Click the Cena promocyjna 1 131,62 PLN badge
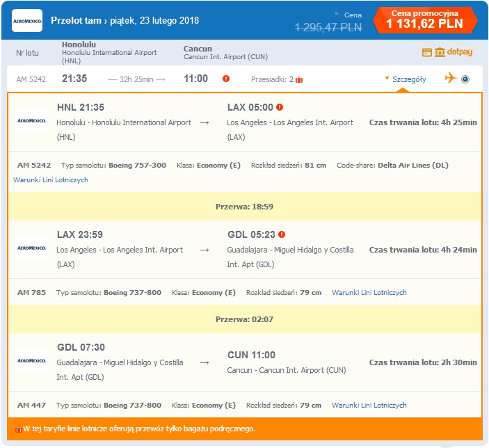489x448 pixels. (x=425, y=20)
